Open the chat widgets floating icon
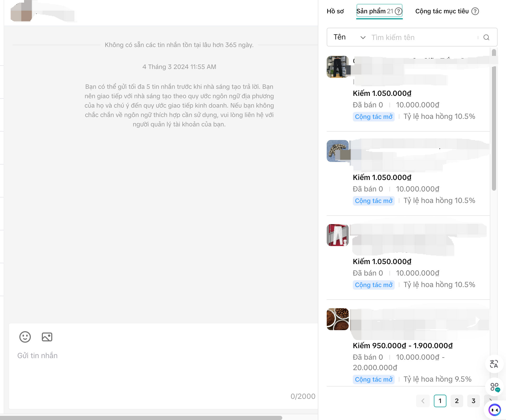This screenshot has width=506, height=420. pos(494,387)
